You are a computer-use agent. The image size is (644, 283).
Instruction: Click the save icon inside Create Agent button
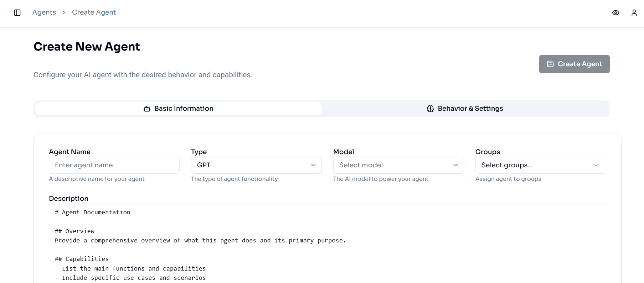550,64
